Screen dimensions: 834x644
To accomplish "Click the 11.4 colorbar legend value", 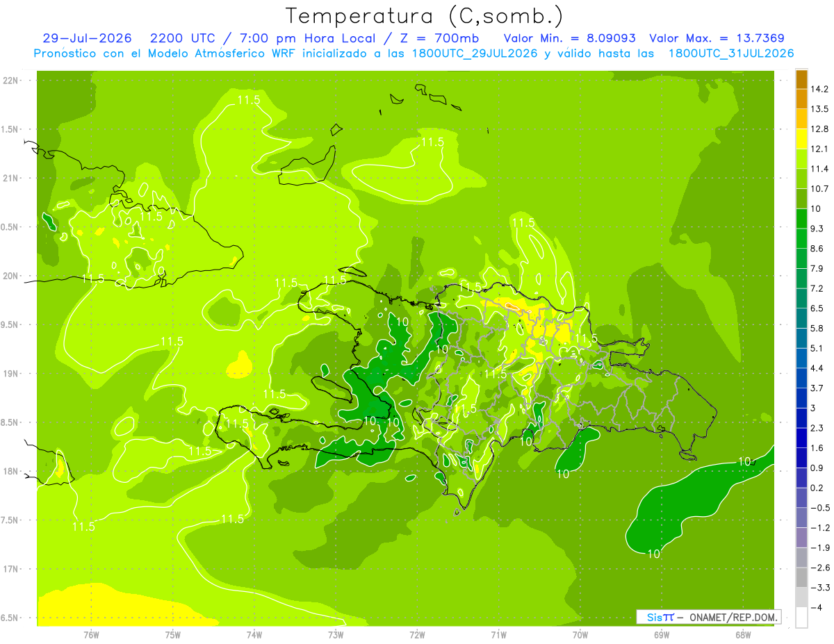I will [819, 169].
